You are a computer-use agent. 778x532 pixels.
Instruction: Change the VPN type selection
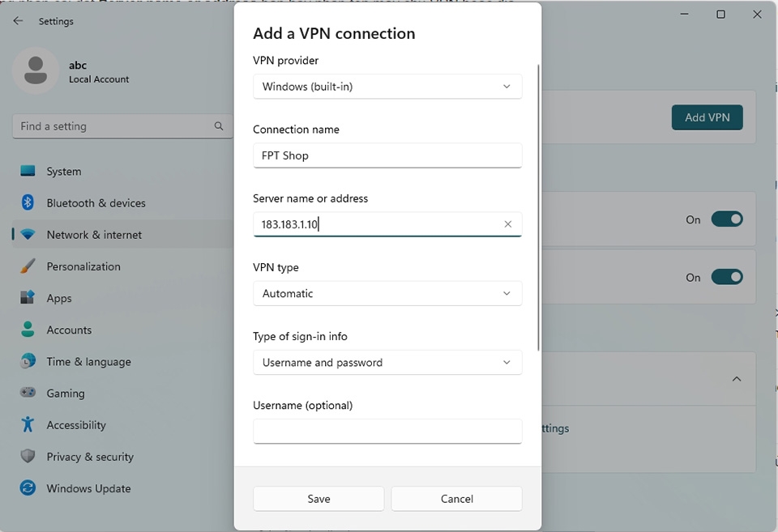tap(387, 293)
